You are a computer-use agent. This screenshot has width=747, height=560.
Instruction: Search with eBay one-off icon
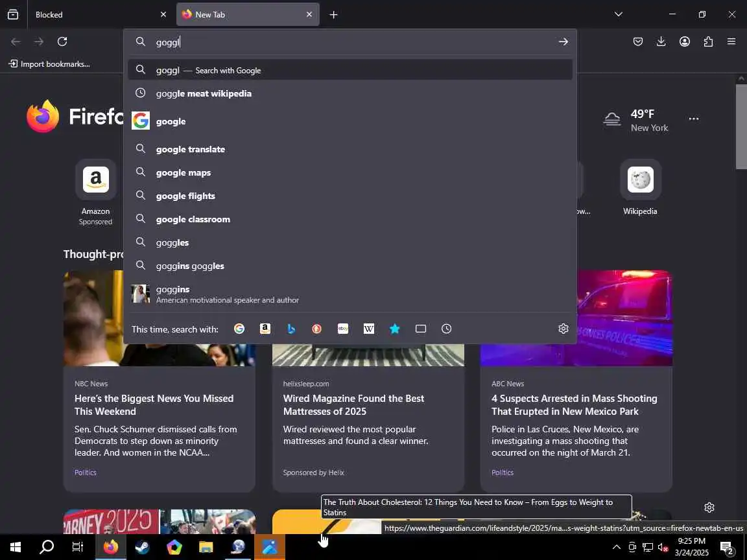pyautogui.click(x=343, y=329)
